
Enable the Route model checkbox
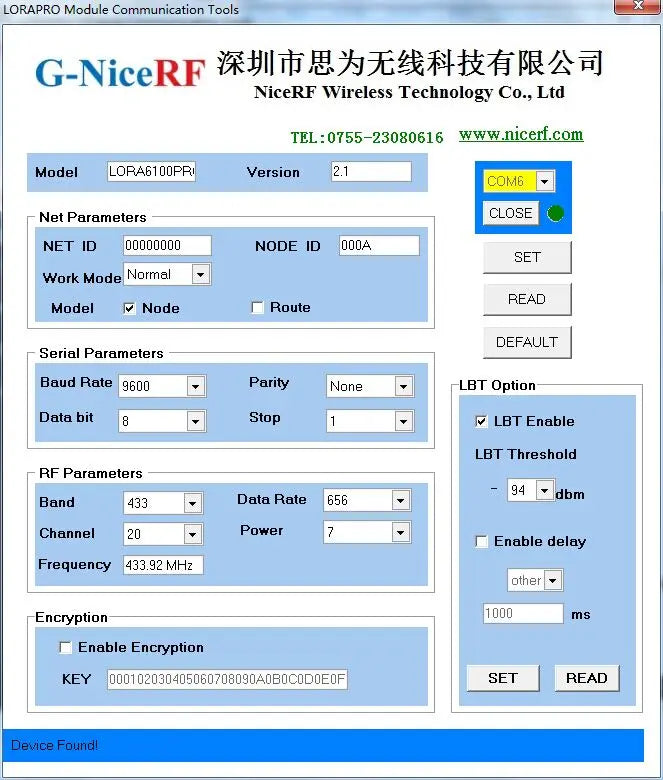point(257,307)
